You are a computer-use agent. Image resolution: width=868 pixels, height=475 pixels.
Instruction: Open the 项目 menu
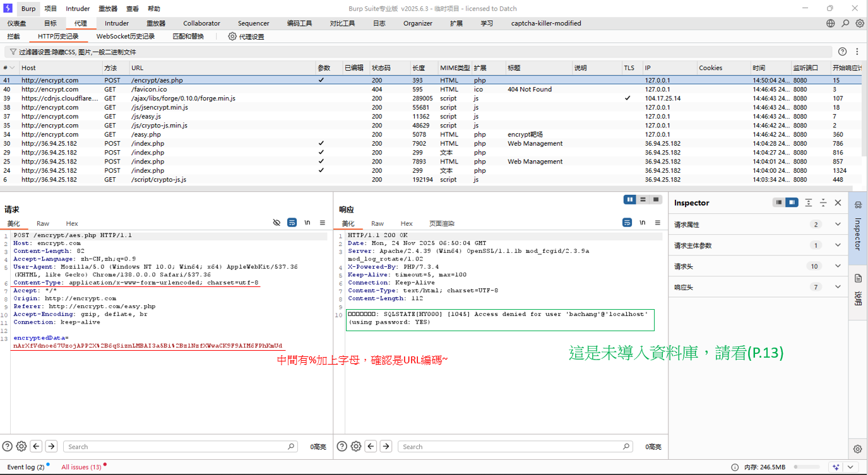(x=51, y=9)
